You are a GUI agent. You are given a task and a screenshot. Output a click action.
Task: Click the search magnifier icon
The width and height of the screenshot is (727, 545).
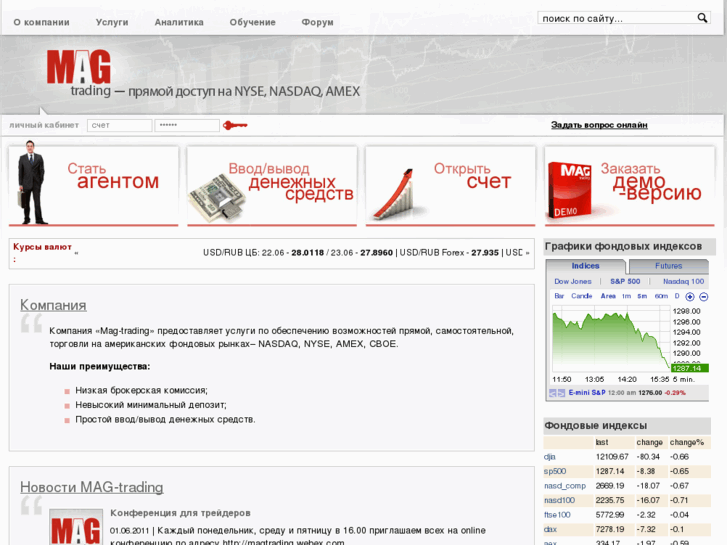pyautogui.click(x=702, y=18)
